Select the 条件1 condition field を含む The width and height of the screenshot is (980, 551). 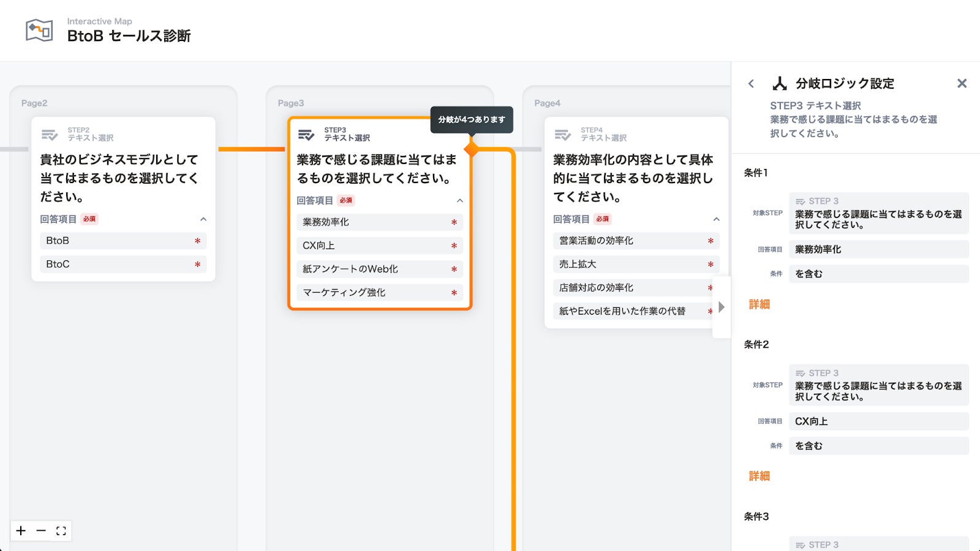point(879,274)
